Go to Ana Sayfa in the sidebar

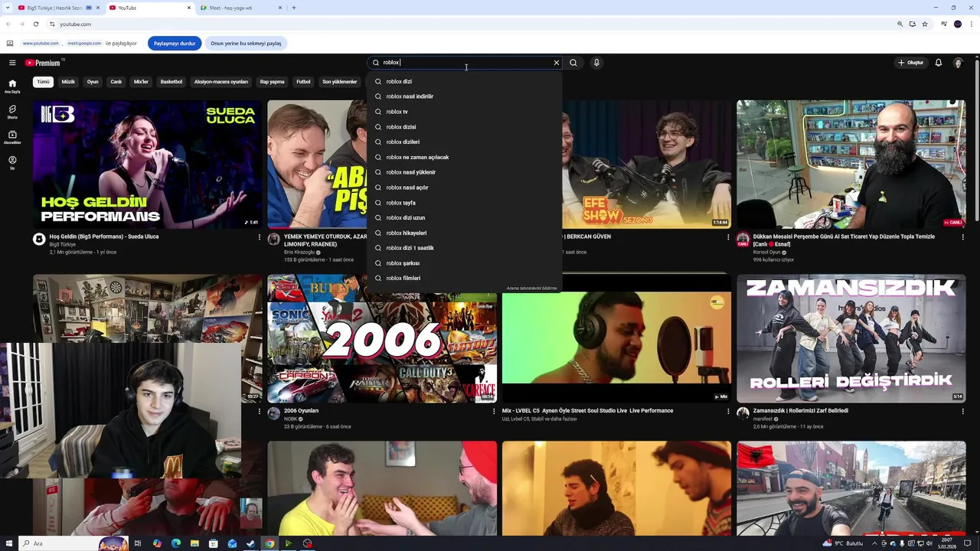12,86
